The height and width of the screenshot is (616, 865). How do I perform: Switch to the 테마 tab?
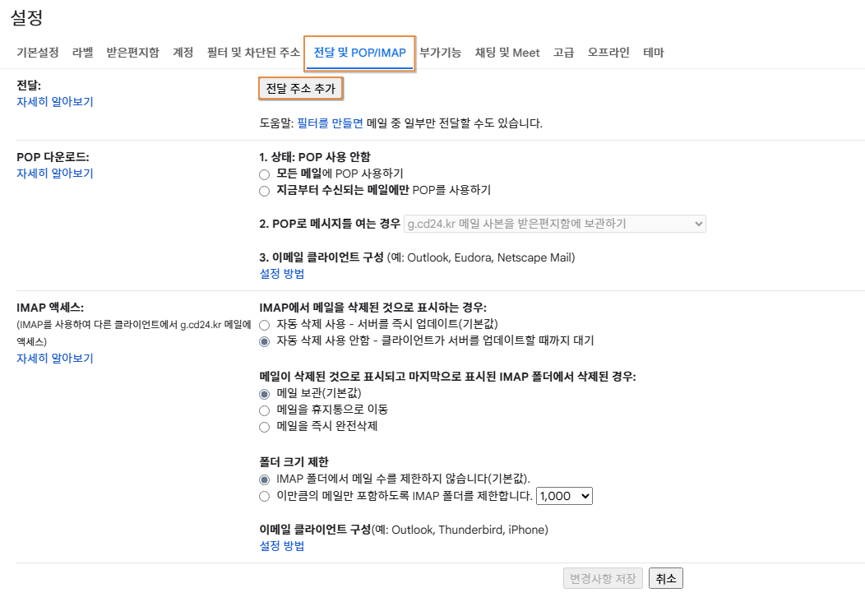coord(653,53)
